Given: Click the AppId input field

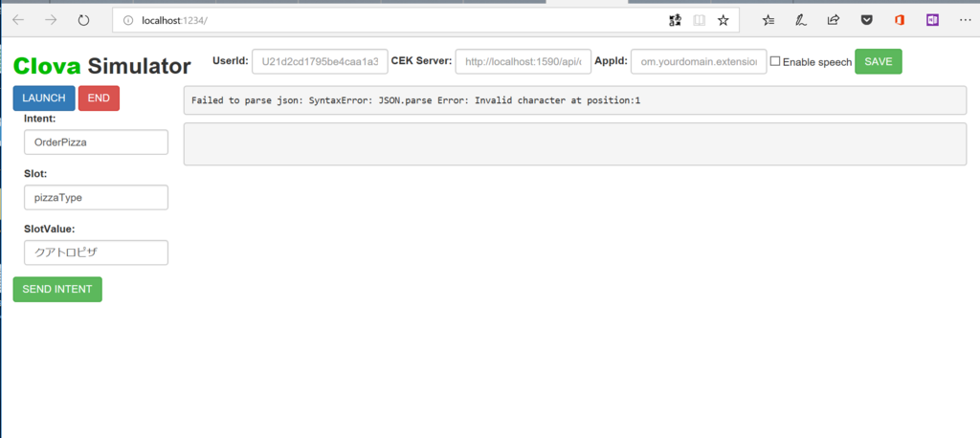Looking at the screenshot, I should [699, 62].
